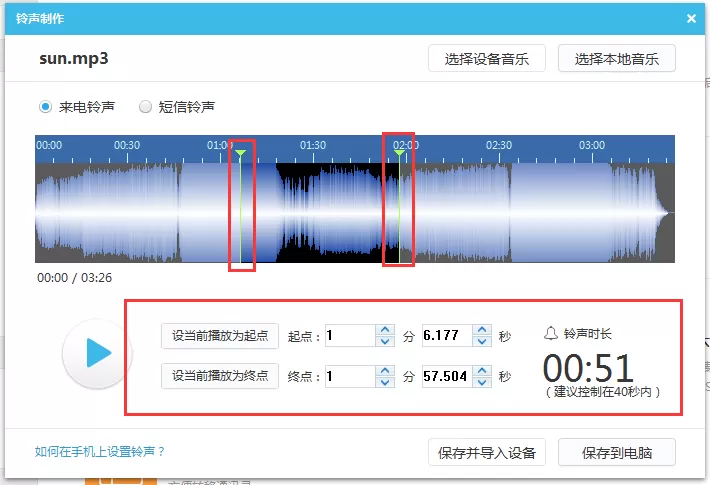Decrease the end point seconds value
Image resolution: width=710 pixels, height=485 pixels.
[x=482, y=382]
